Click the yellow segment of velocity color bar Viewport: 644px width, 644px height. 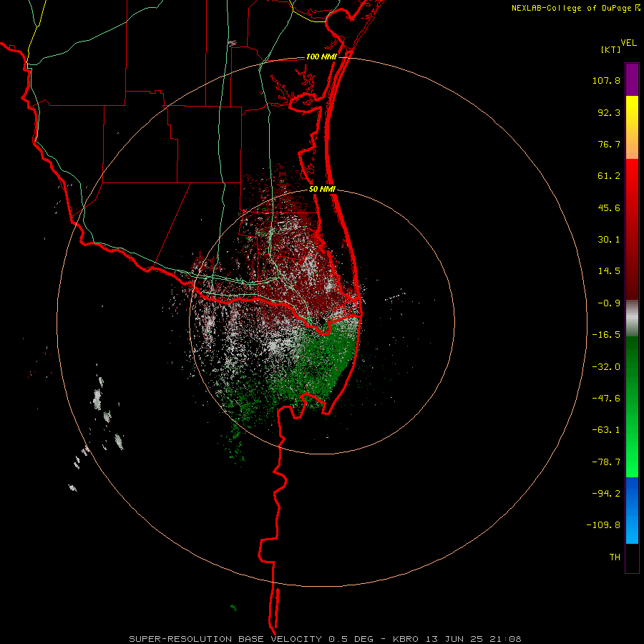click(x=632, y=127)
